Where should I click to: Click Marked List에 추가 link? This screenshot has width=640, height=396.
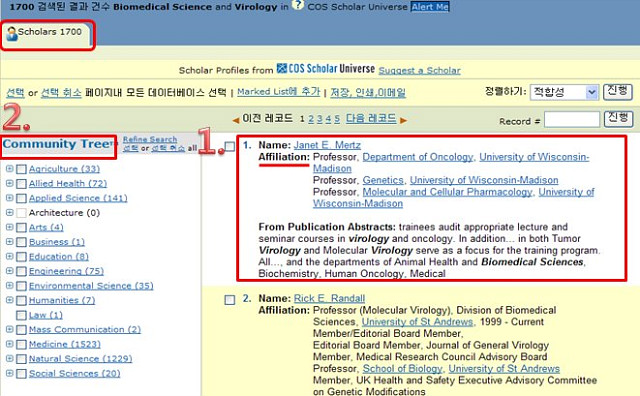pyautogui.click(x=279, y=92)
